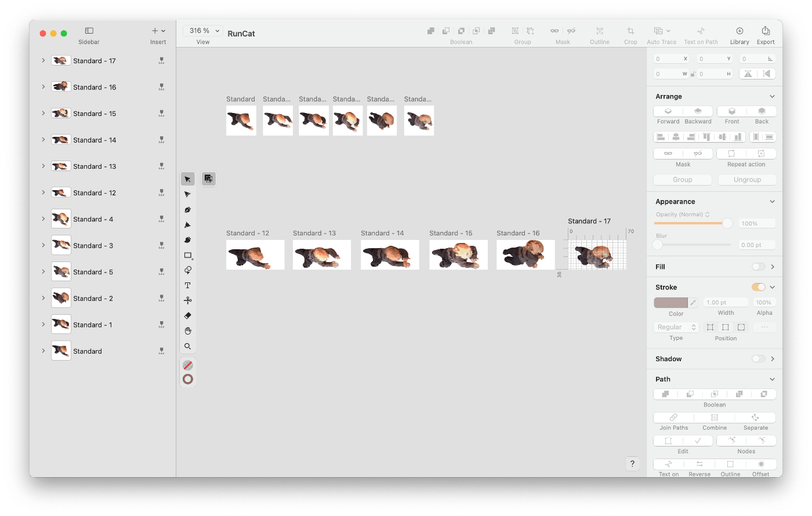The width and height of the screenshot is (812, 516).
Task: Click Text on Path in the toolbar
Action: tap(701, 31)
